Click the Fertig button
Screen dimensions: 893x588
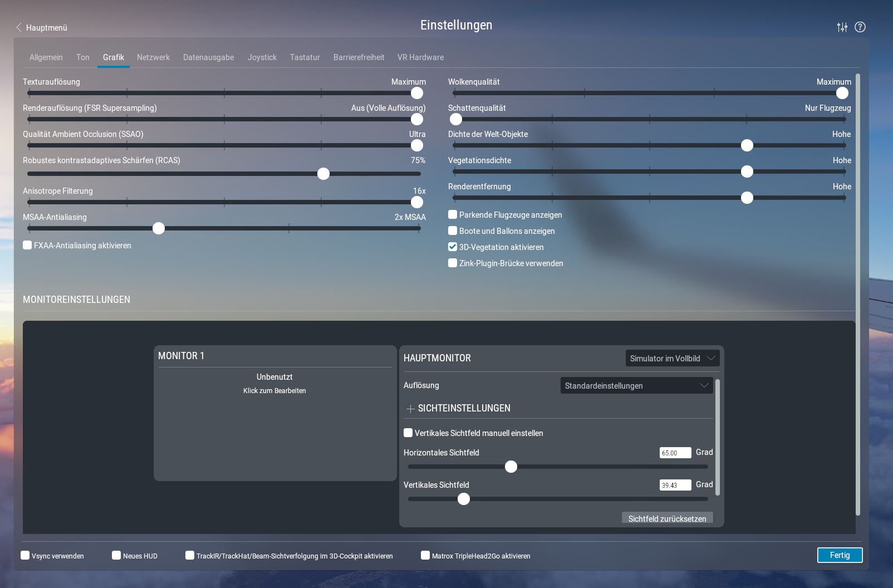tap(840, 555)
